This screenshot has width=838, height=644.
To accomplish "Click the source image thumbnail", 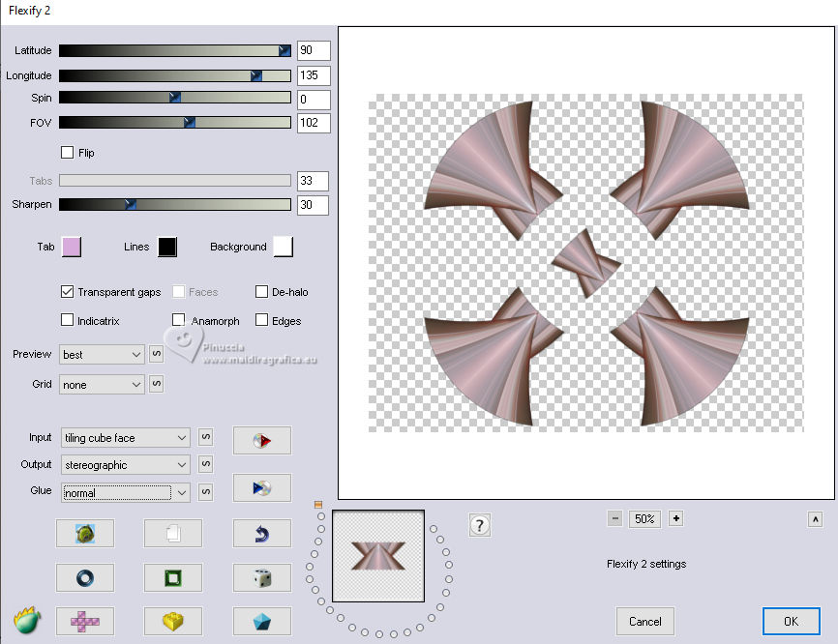I will pyautogui.click(x=378, y=556).
